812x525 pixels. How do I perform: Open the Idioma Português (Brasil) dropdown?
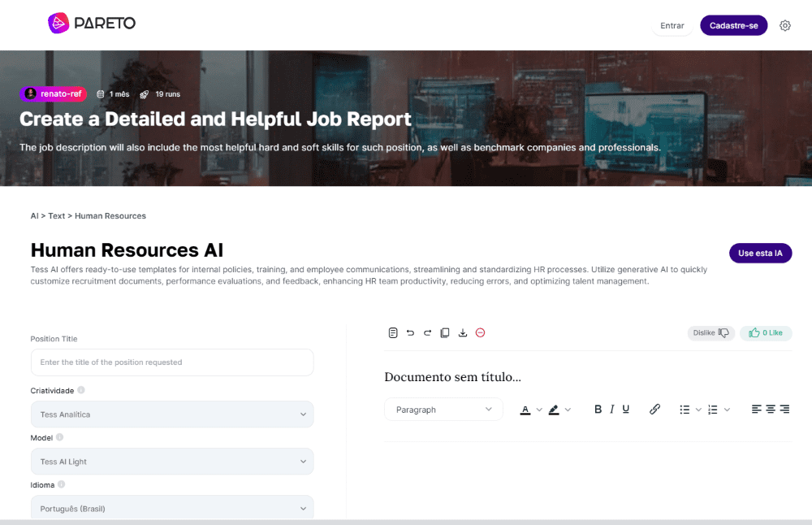pos(172,508)
